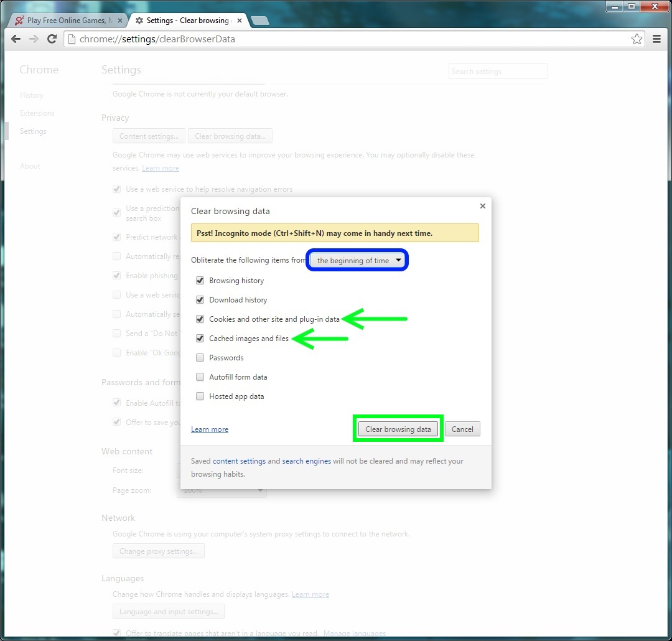Screen dimensions: 672x641
Task: Close the Play Free Online Games tab
Action: point(120,21)
